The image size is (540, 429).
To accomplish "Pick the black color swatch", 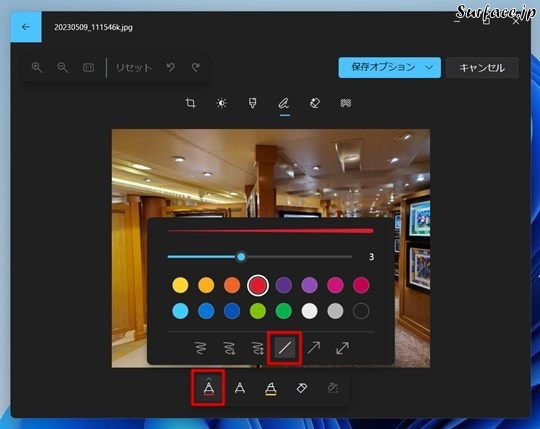I will pyautogui.click(x=361, y=311).
